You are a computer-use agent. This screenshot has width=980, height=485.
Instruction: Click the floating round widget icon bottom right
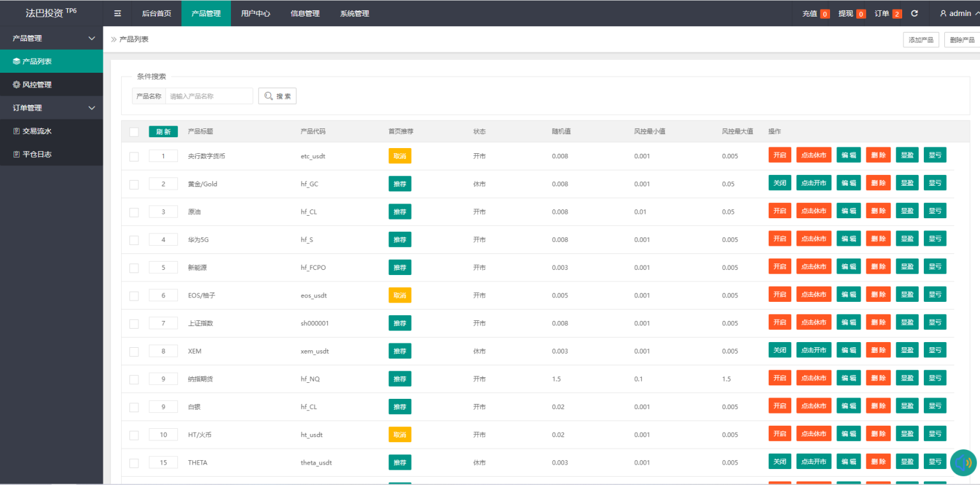tap(963, 463)
